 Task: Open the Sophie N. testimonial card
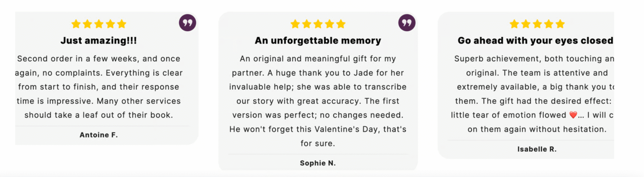(318, 91)
